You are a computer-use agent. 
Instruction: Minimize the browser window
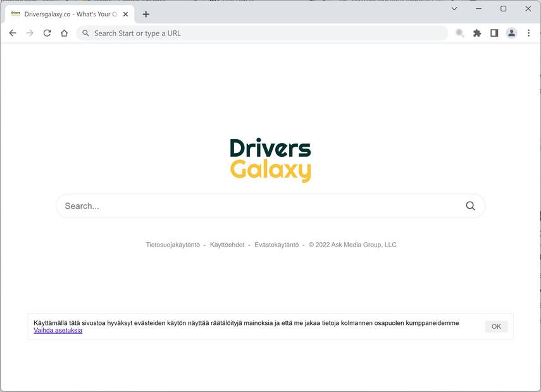[x=478, y=9]
